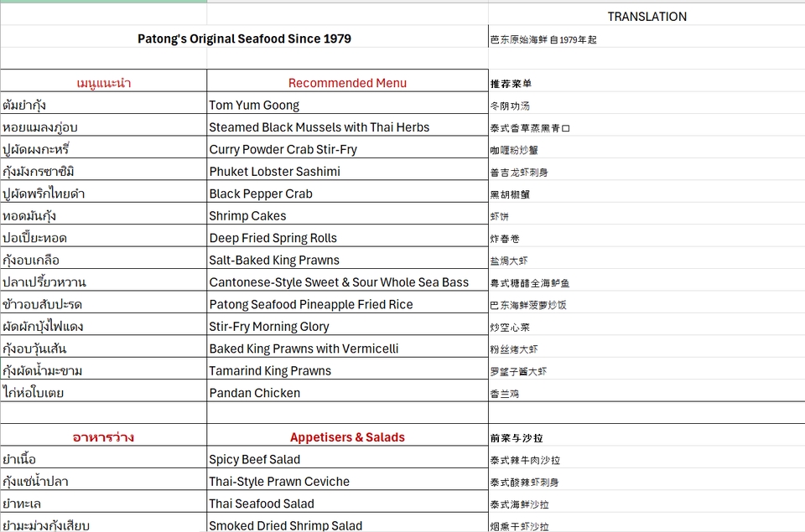
Task: Select the Thai 'เมนูแนะนำ' header cell
Action: click(103, 82)
